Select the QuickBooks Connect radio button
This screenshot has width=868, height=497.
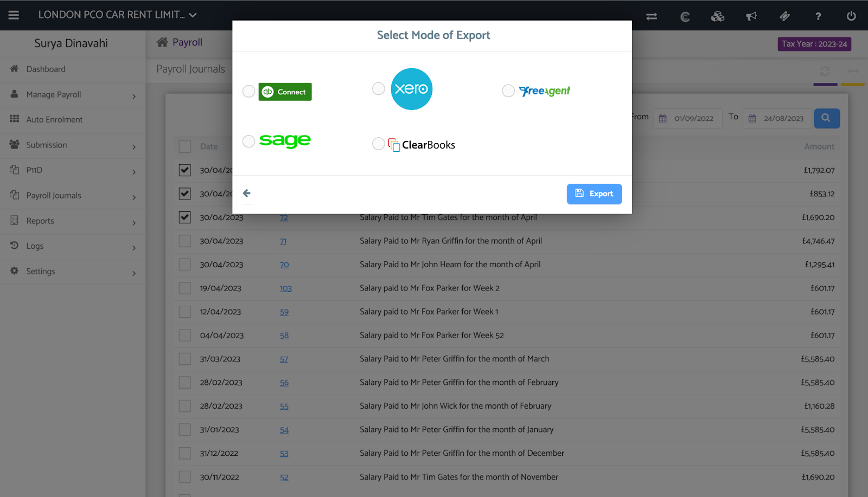(248, 91)
